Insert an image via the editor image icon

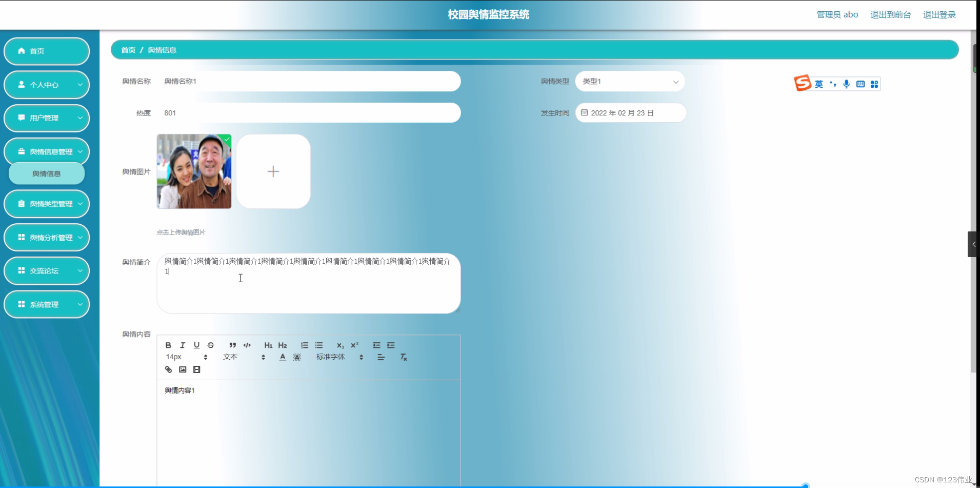[183, 369]
